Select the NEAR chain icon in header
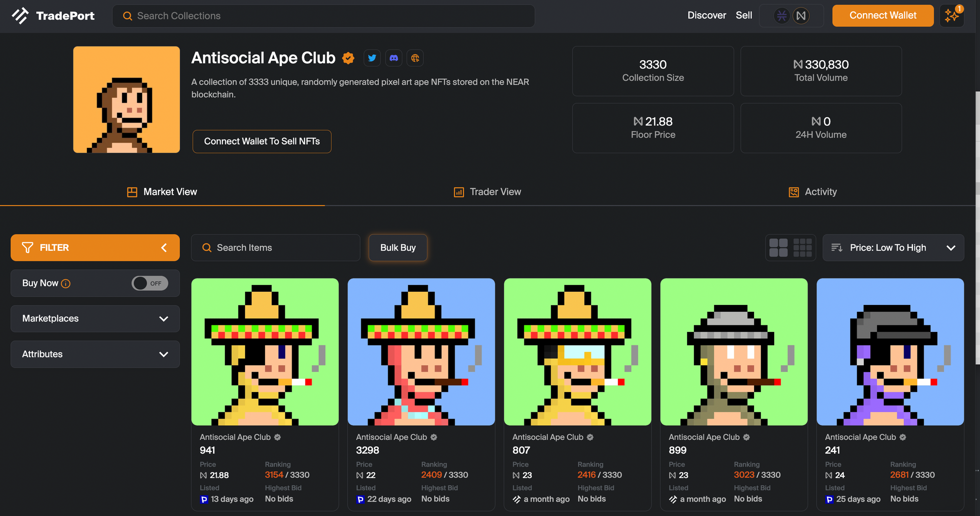The width and height of the screenshot is (980, 516). tap(801, 16)
